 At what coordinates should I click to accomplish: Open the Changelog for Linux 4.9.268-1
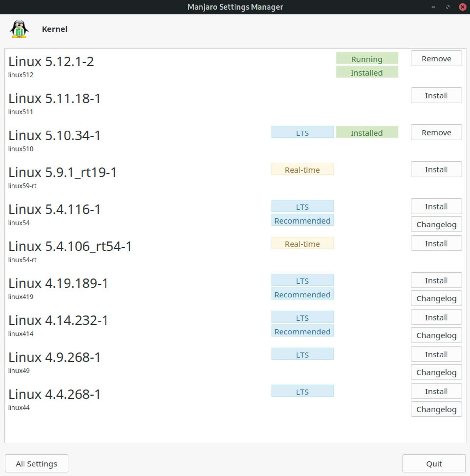[x=436, y=372]
